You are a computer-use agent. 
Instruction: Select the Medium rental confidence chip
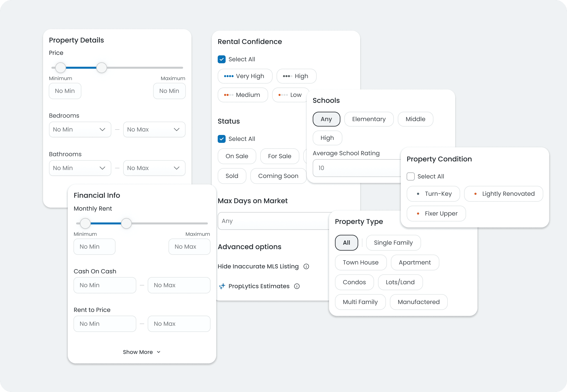(x=243, y=95)
